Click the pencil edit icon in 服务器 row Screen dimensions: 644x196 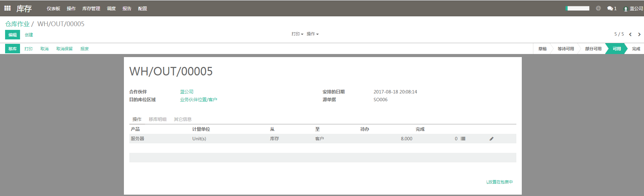click(x=491, y=139)
